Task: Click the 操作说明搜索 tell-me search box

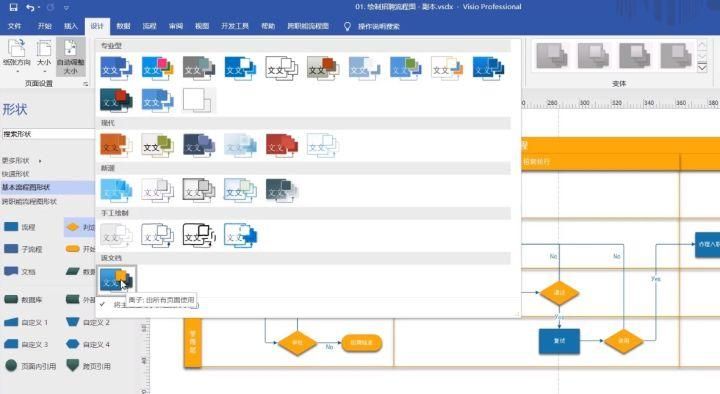Action: click(378, 27)
